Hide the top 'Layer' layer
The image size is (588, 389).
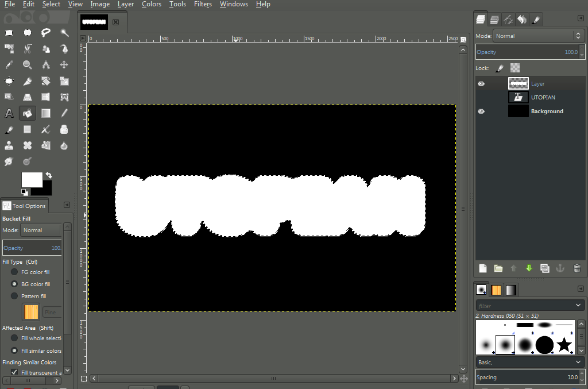(x=481, y=84)
